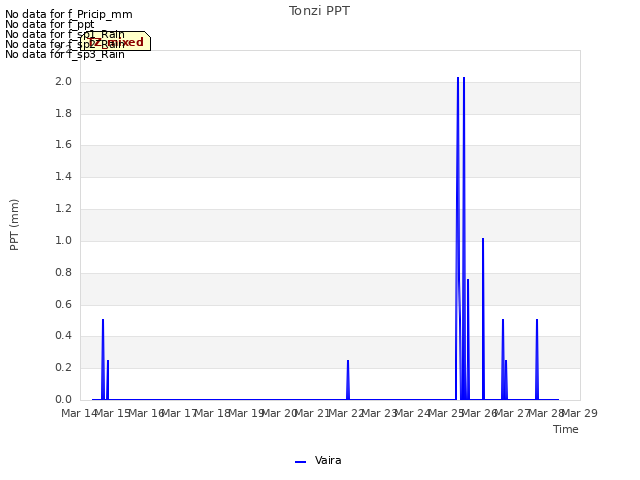Click the Mar 29 x-axis tick label
The image size is (640, 480).
(580, 413)
